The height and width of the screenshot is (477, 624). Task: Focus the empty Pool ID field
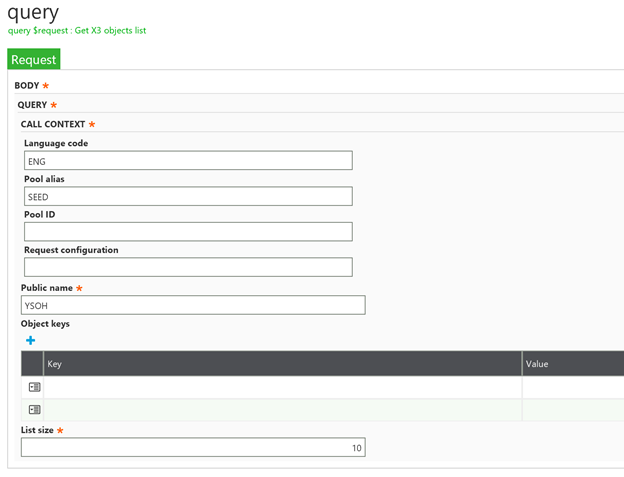pyautogui.click(x=188, y=231)
